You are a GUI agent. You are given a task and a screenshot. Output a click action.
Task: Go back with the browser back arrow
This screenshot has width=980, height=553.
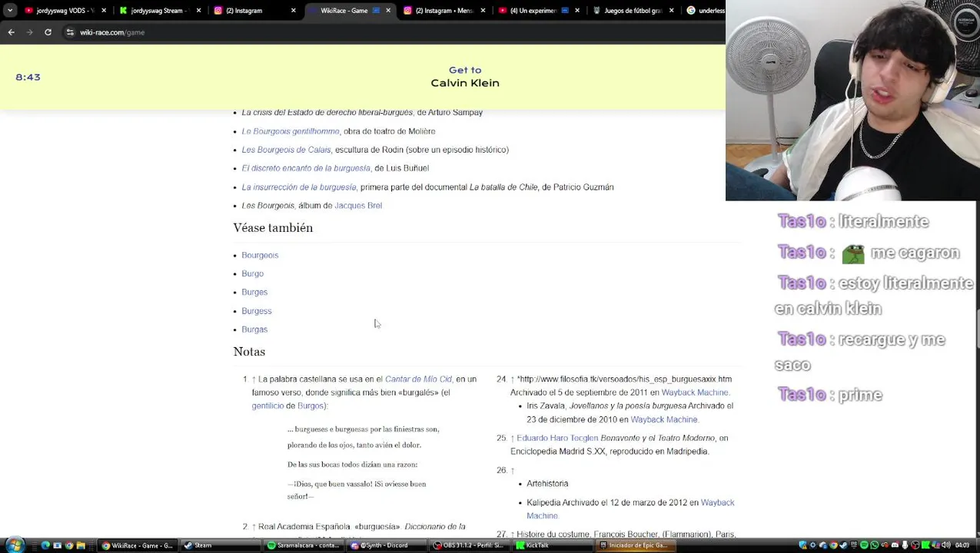click(x=11, y=32)
